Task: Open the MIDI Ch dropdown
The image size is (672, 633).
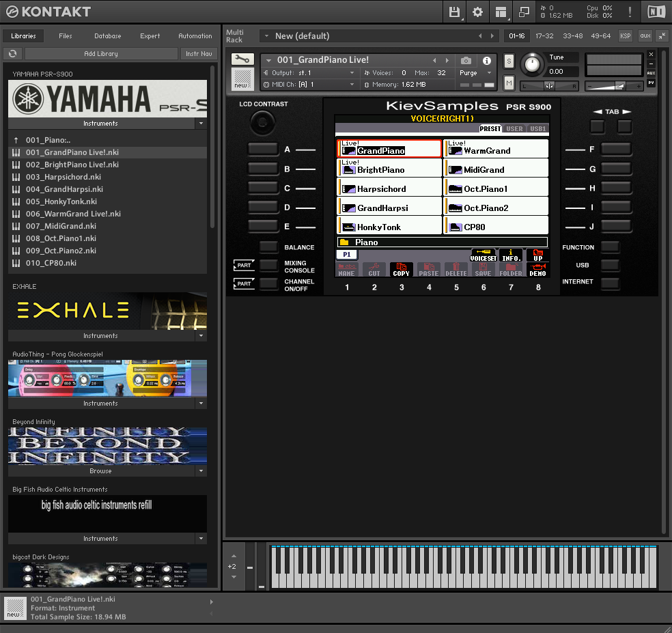Action: (x=309, y=85)
